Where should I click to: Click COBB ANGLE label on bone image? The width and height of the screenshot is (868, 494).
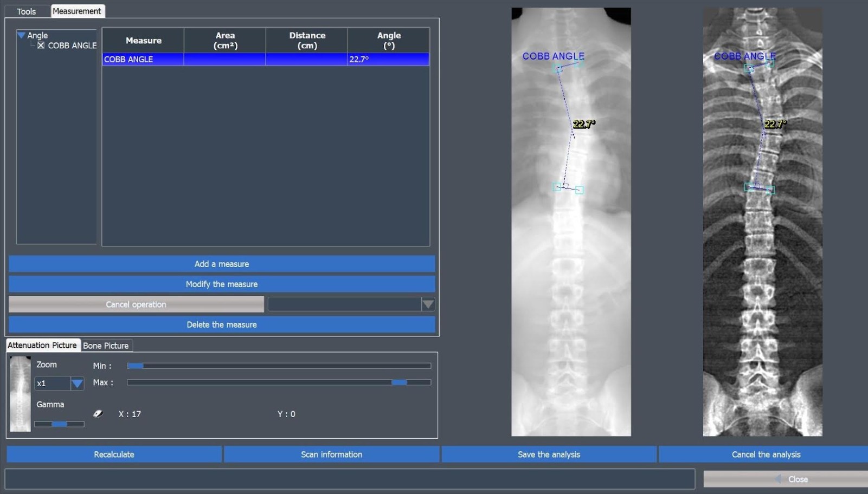click(x=744, y=56)
